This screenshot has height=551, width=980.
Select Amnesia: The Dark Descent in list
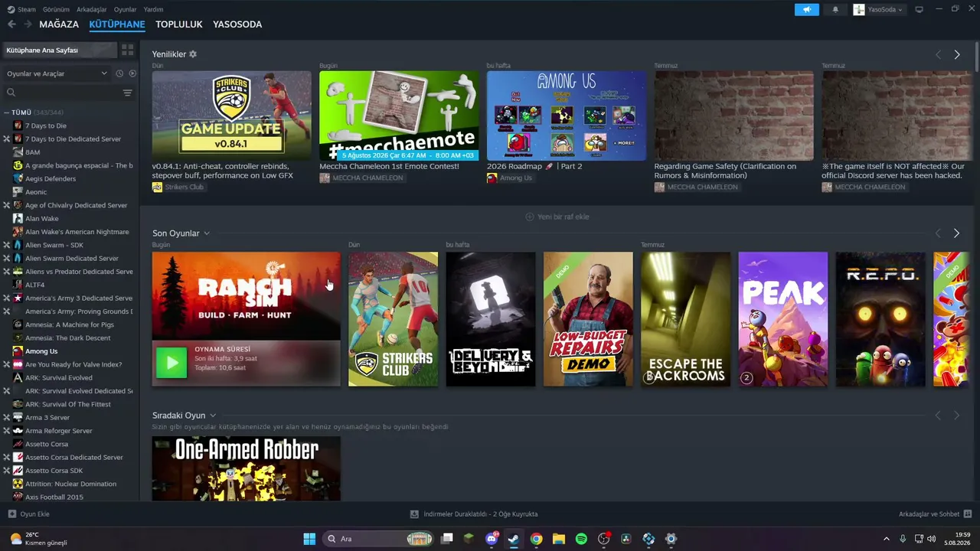pyautogui.click(x=68, y=337)
